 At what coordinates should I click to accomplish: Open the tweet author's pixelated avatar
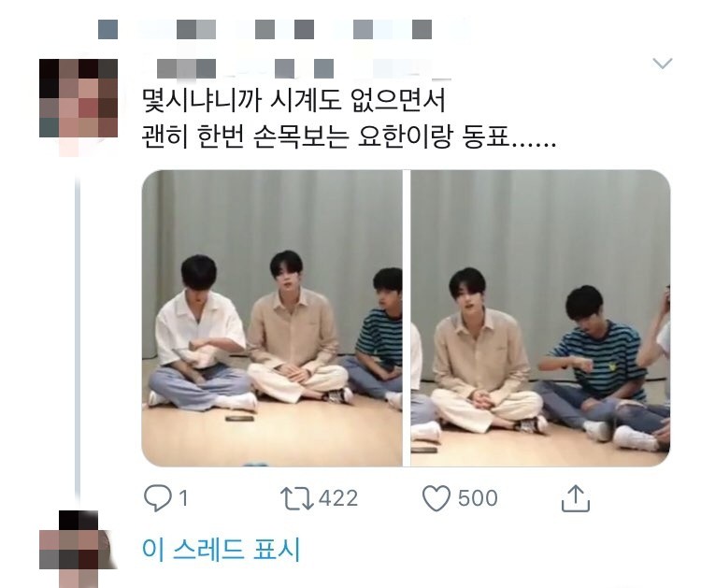[79, 98]
